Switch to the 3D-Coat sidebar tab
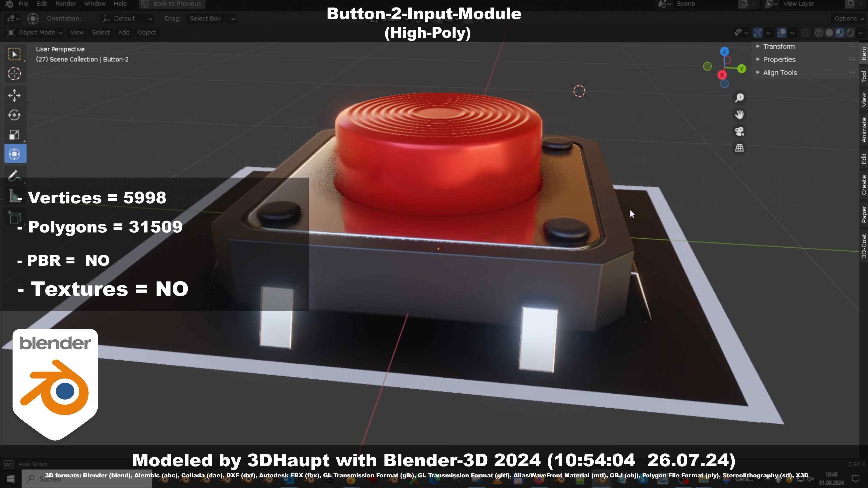 click(x=864, y=246)
